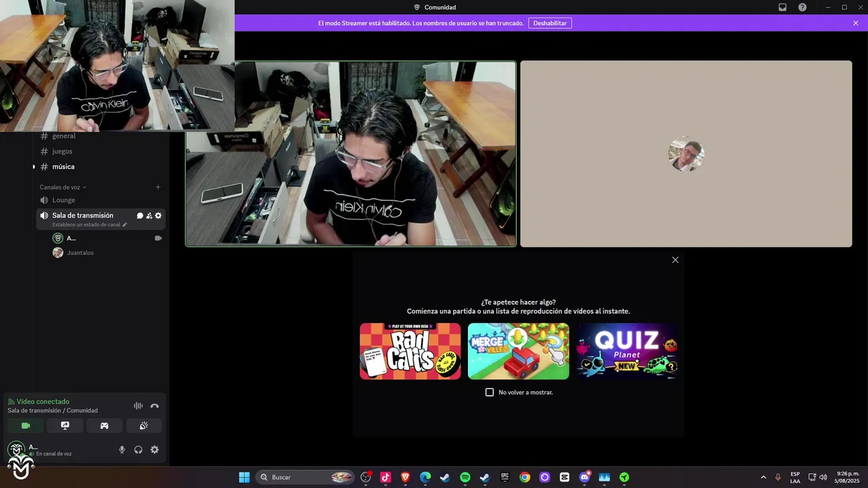The image size is (868, 488).
Task: Start screen sharing from the voice panel
Action: coord(65,426)
